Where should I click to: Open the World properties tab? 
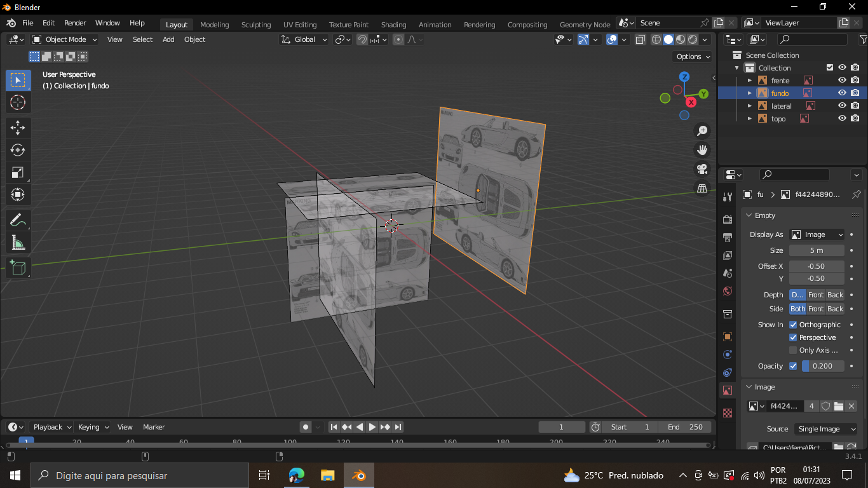(x=728, y=291)
